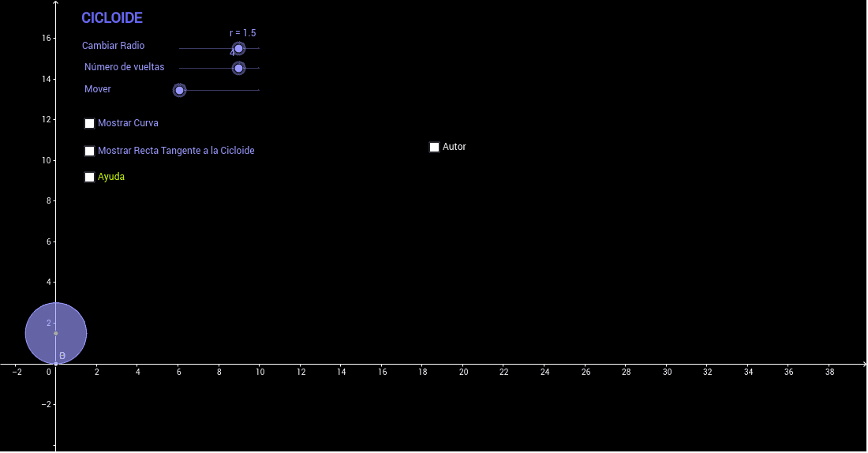Click the Mover slider handle
The height and width of the screenshot is (453, 868).
[179, 90]
